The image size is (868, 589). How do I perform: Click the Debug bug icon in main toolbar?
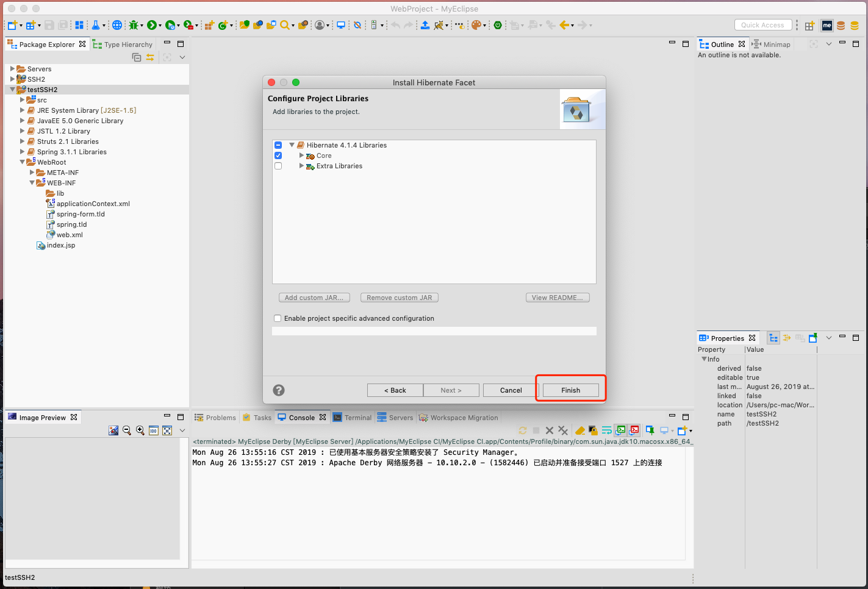pos(133,25)
